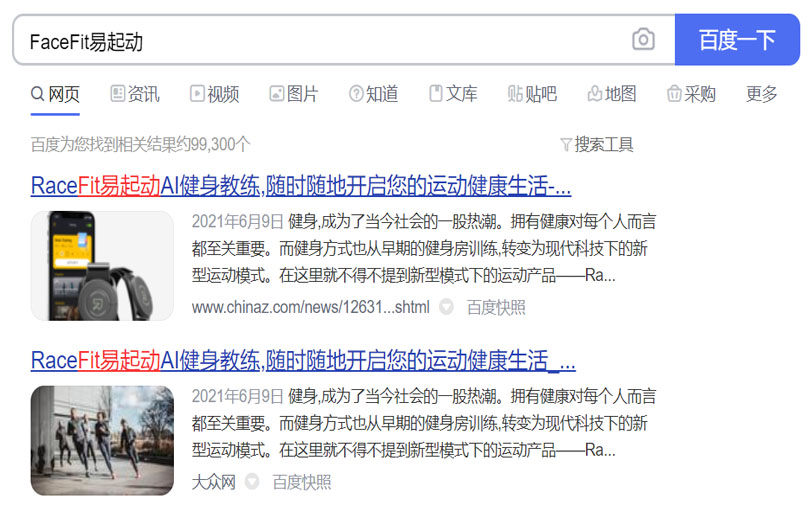Screen dimensions: 810x515
Task: Expand the 更多 menu
Action: [x=761, y=94]
